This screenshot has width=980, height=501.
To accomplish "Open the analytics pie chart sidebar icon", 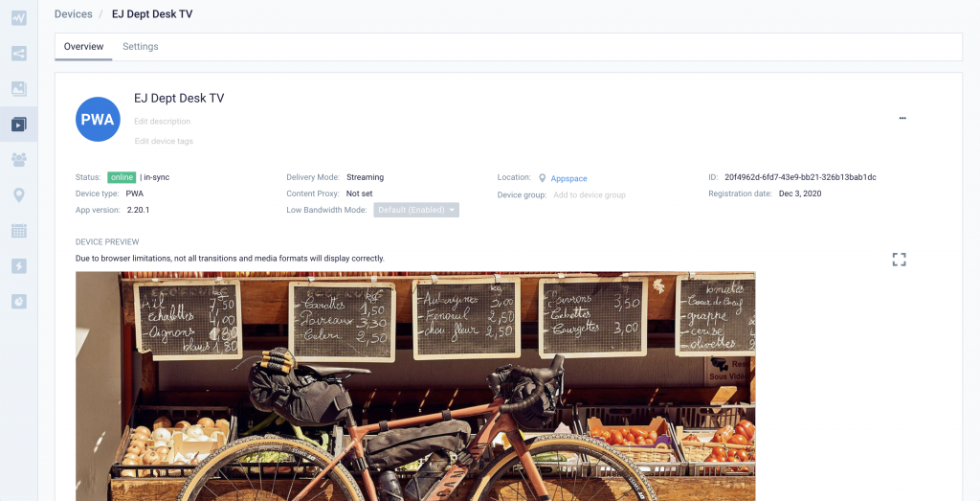I will (x=19, y=302).
